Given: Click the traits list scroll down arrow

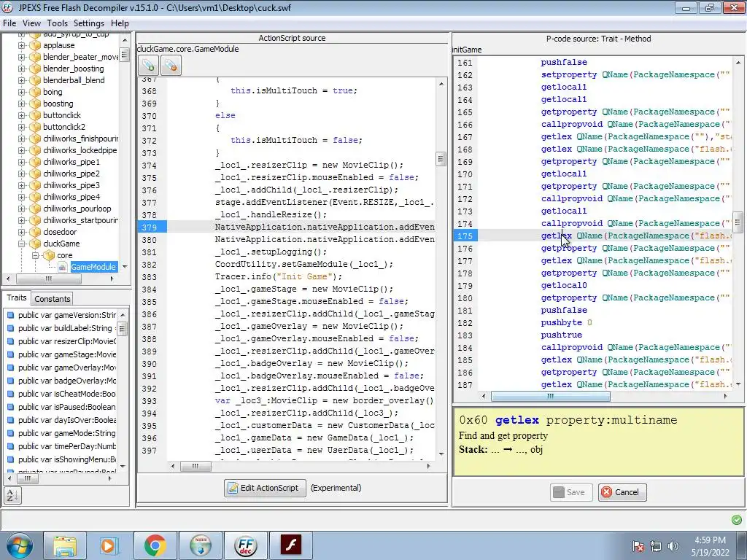Looking at the screenshot, I should [123, 466].
